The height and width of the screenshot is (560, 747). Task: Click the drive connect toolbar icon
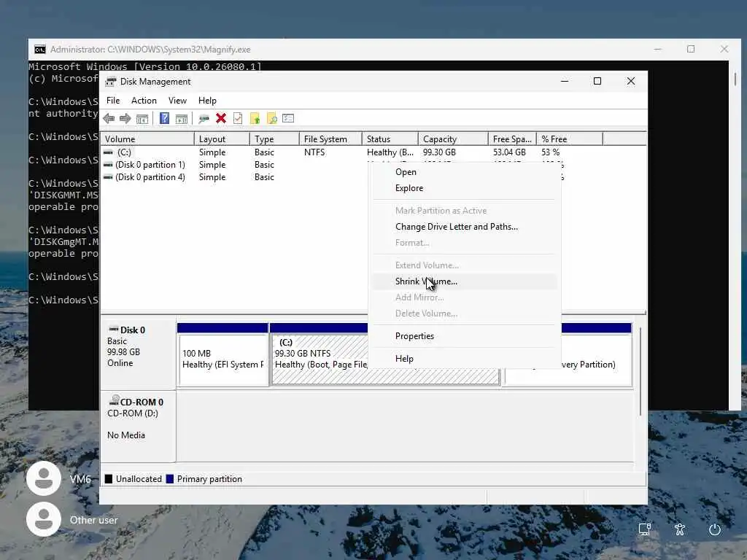click(x=204, y=119)
